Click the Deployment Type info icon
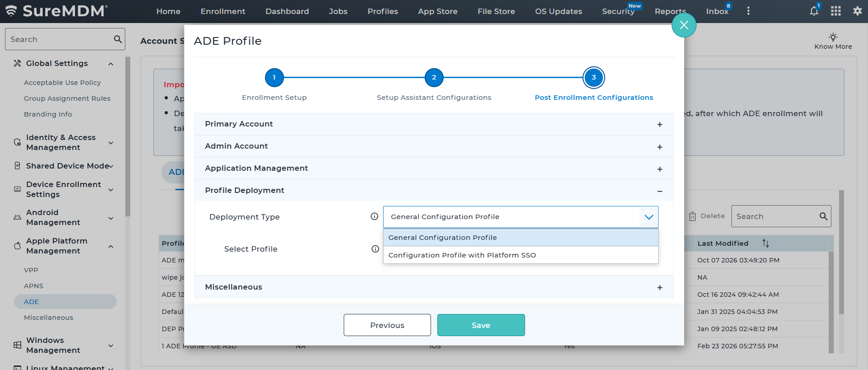Screen dimensions: 868x370 (374, 216)
